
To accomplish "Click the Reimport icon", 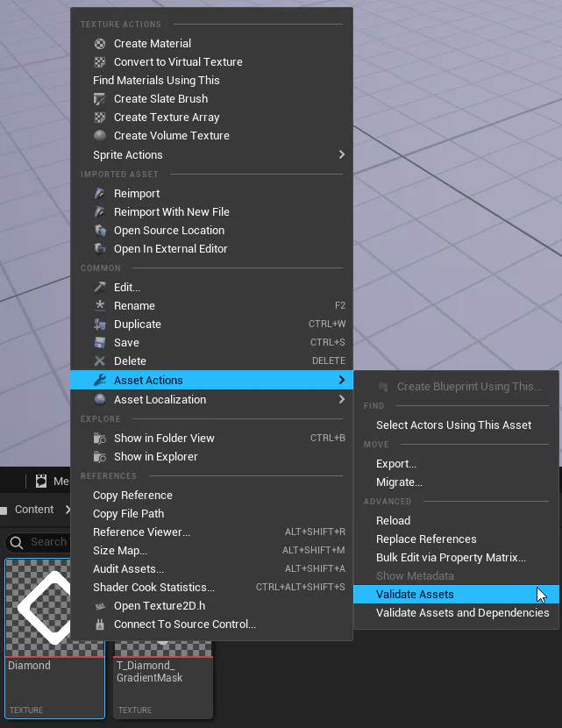I will point(100,194).
